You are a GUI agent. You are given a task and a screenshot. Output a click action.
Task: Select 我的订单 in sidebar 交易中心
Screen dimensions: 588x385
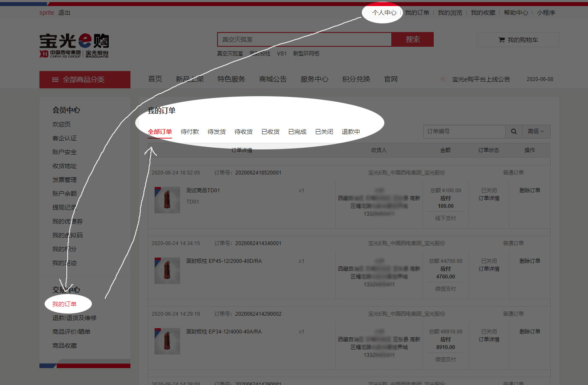(65, 304)
